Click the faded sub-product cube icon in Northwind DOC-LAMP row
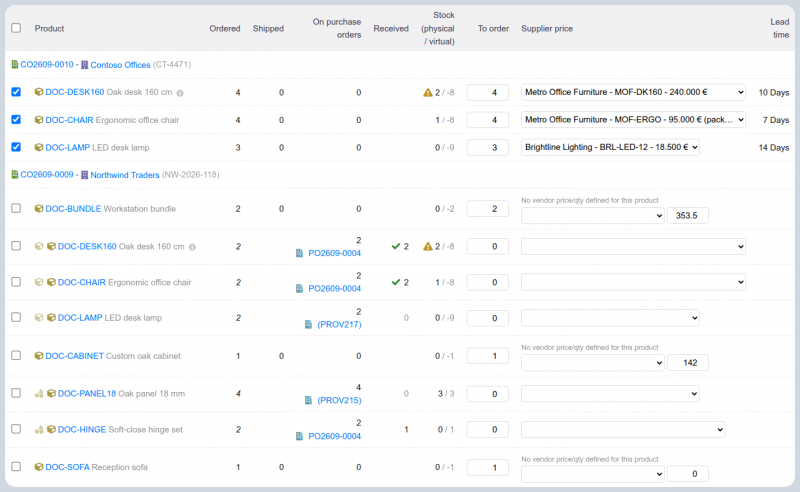Viewport: 800px width, 492px height. [x=39, y=317]
